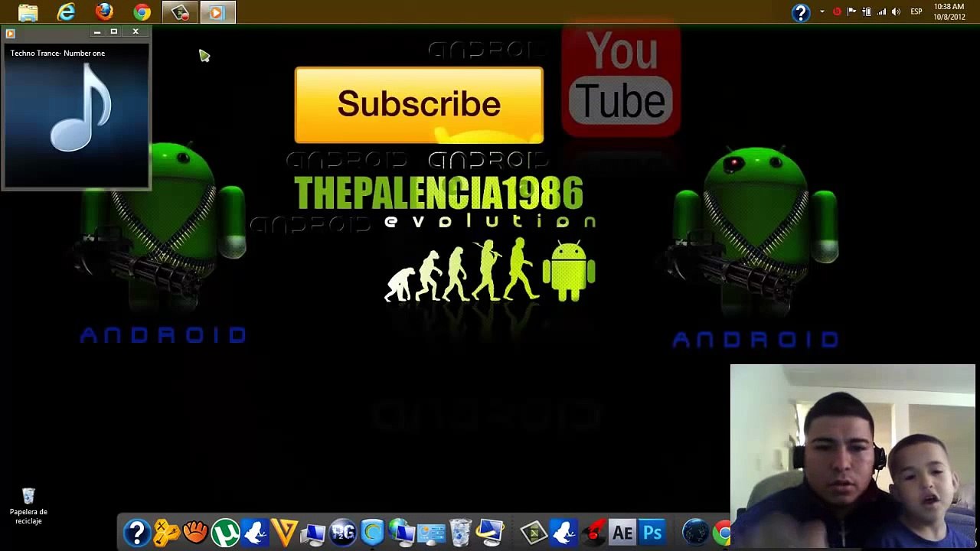Open the network signal tray icon
Image resolution: width=980 pixels, height=551 pixels.
point(881,11)
